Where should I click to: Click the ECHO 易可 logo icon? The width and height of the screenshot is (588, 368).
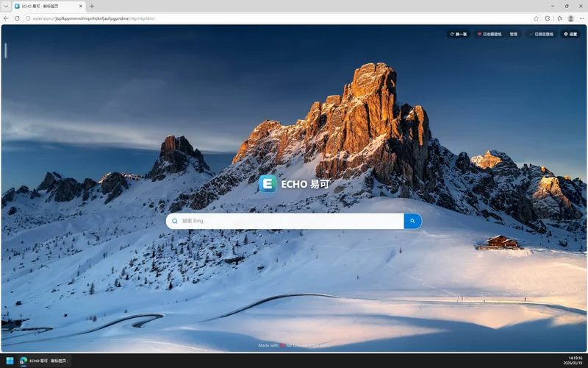click(268, 184)
